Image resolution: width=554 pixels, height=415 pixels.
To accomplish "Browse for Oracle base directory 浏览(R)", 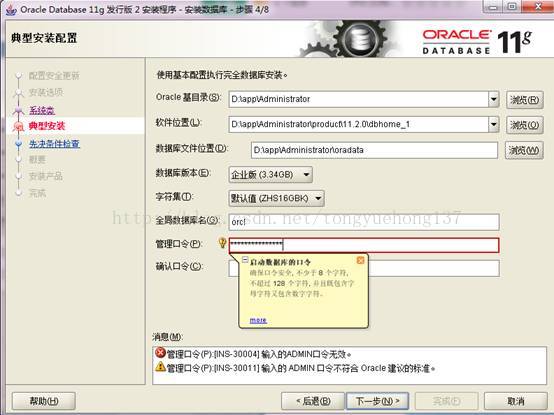I will coord(525,100).
